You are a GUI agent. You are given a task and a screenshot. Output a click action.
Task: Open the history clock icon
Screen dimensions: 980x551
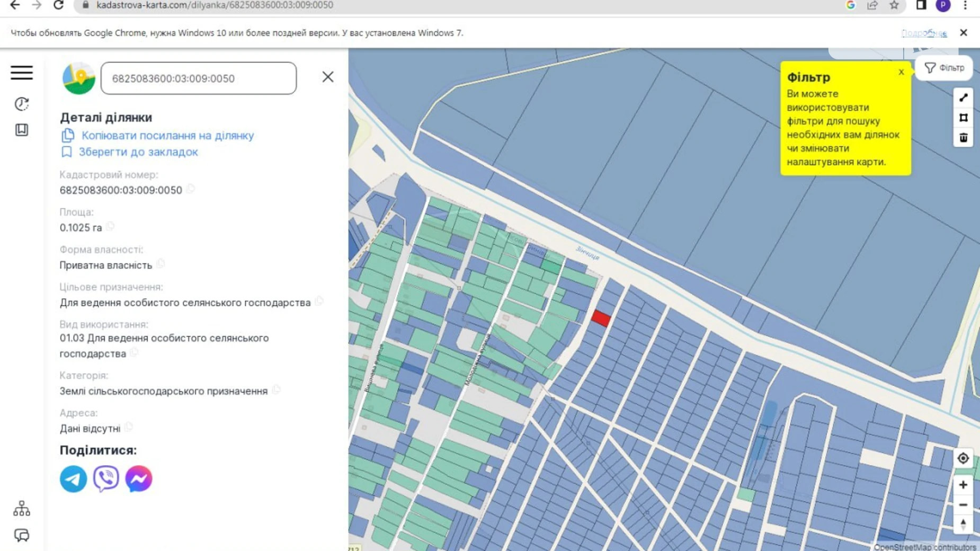tap(22, 104)
